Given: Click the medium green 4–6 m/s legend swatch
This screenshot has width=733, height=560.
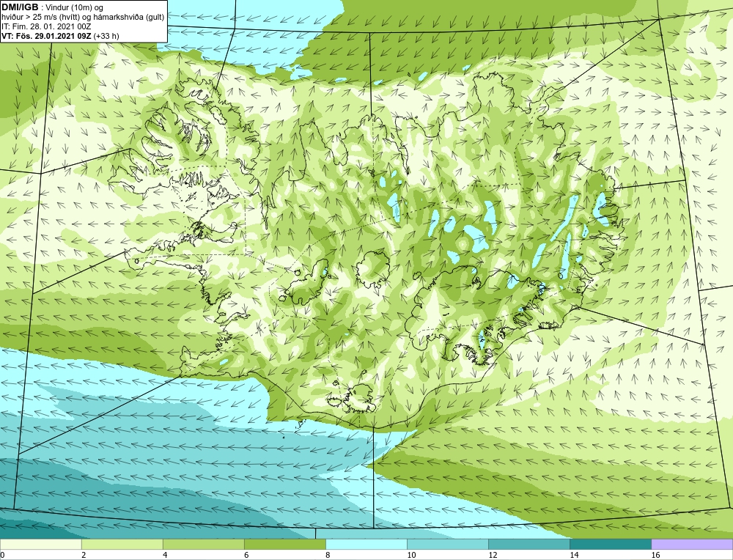Looking at the screenshot, I should [x=203, y=544].
